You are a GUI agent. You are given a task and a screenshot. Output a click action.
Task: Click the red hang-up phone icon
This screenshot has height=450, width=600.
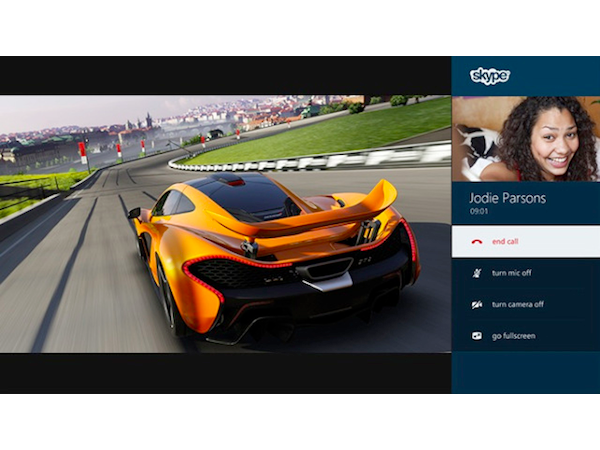(x=476, y=242)
